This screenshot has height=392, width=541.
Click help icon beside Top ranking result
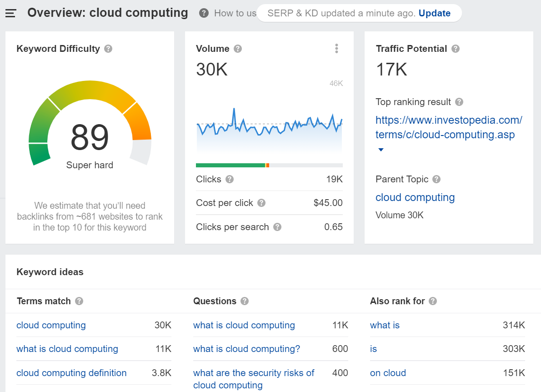pyautogui.click(x=459, y=102)
